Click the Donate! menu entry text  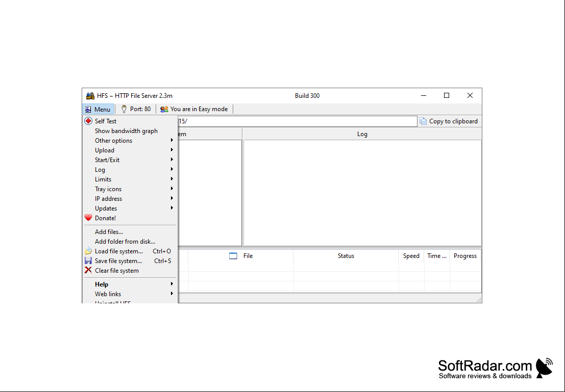point(105,218)
